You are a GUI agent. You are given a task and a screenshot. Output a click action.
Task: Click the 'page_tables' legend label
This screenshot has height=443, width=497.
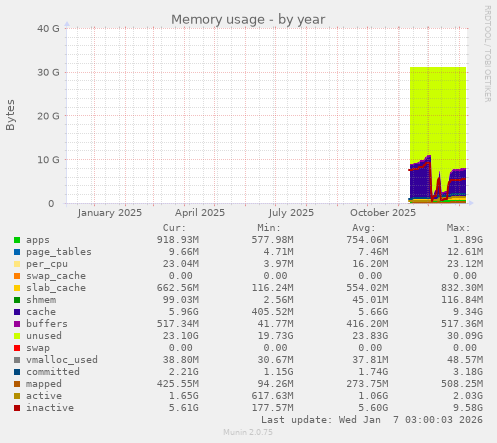(x=59, y=252)
